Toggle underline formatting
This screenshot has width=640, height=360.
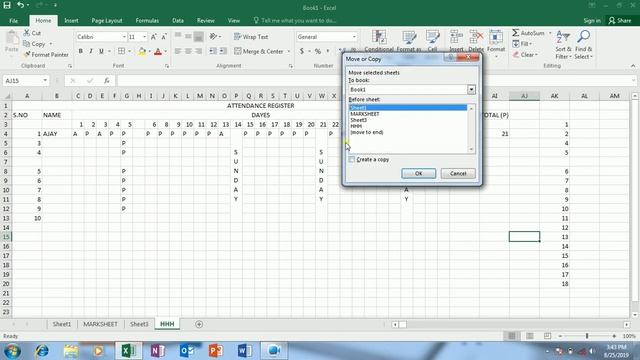click(x=101, y=51)
